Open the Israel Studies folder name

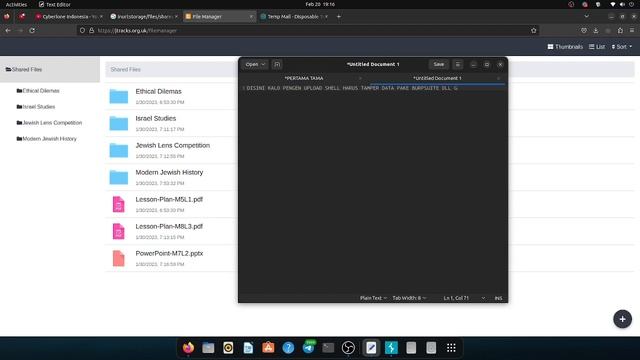(156, 118)
